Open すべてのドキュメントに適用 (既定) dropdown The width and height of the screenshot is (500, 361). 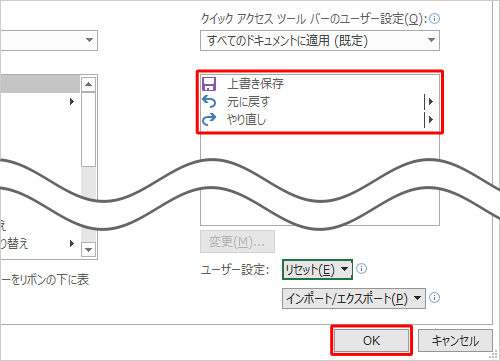[x=320, y=41]
